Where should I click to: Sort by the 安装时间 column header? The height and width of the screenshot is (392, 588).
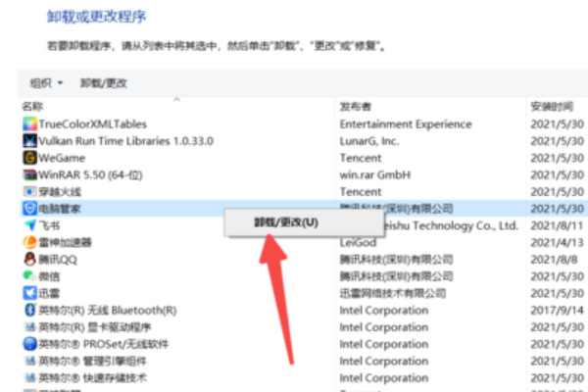[x=552, y=107]
